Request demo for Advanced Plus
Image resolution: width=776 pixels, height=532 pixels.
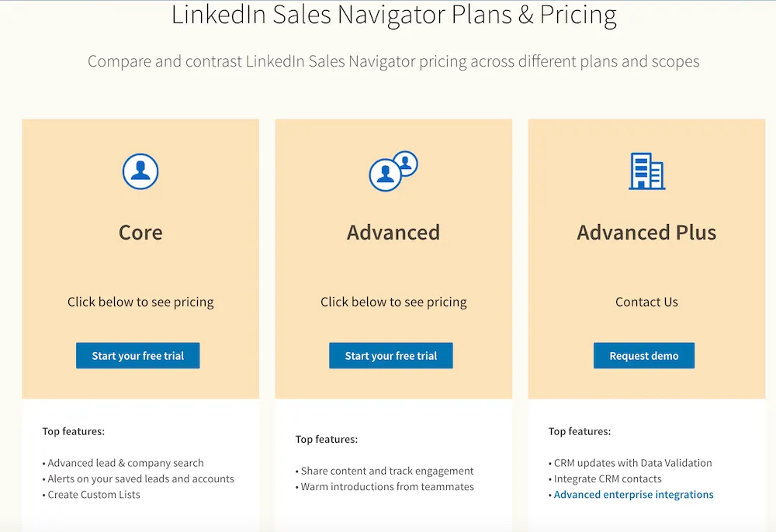pyautogui.click(x=644, y=355)
